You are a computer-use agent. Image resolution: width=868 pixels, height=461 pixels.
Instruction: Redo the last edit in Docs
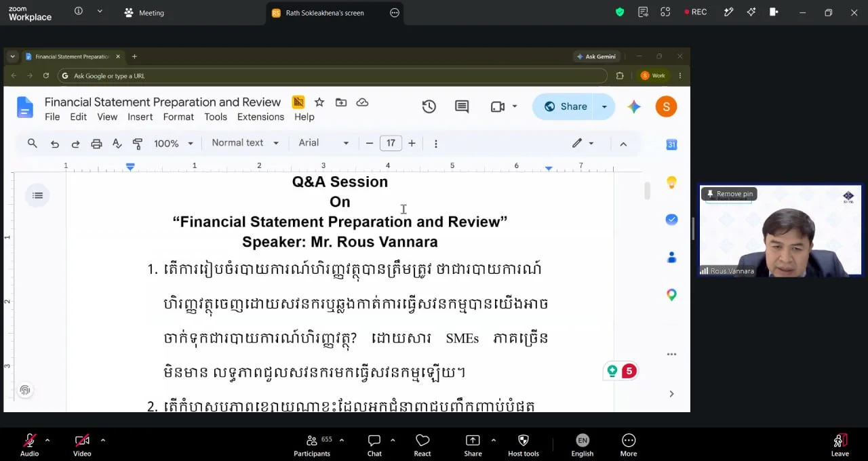(75, 144)
